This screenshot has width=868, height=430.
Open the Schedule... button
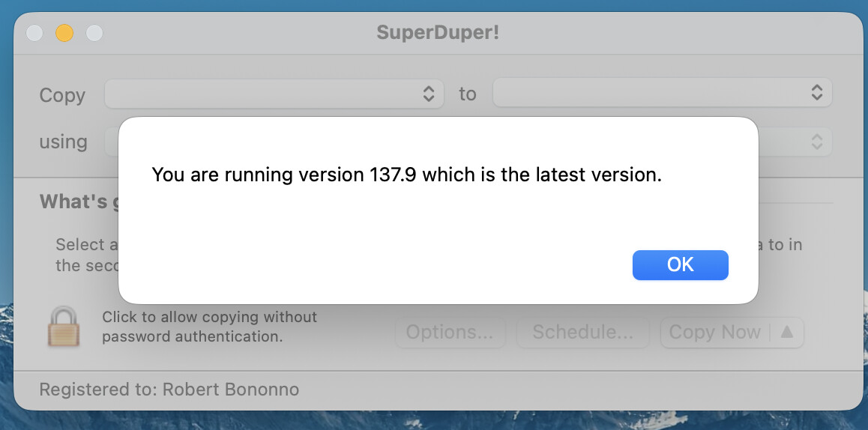click(583, 332)
